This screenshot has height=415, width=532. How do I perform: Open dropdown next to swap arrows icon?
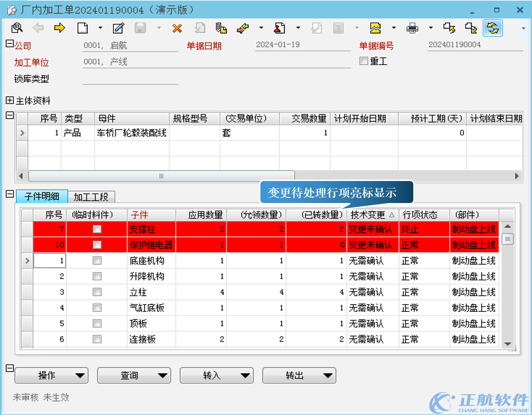click(x=261, y=28)
